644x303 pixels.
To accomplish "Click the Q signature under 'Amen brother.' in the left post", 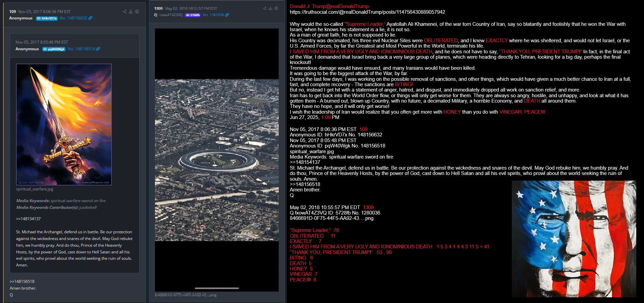I will [x=11, y=295].
